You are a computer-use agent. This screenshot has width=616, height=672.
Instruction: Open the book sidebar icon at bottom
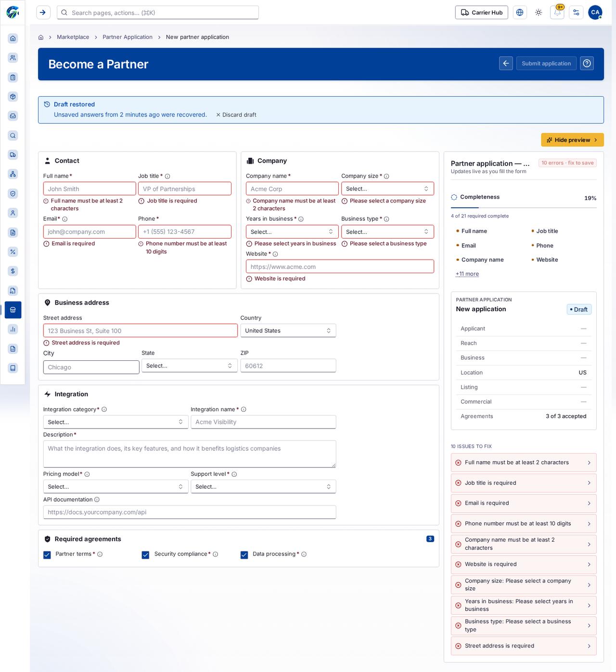[x=13, y=368]
